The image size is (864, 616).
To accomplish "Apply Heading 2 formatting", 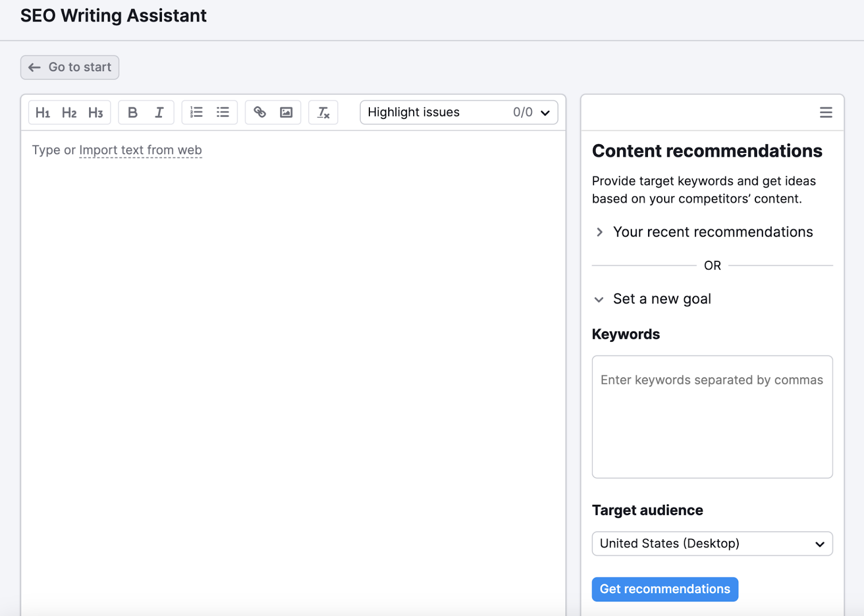I will pyautogui.click(x=69, y=112).
